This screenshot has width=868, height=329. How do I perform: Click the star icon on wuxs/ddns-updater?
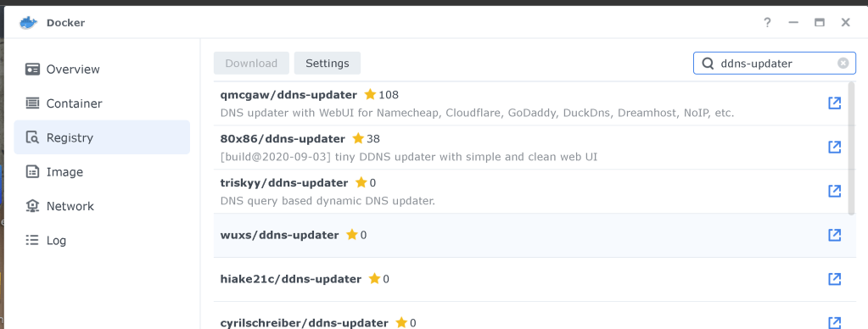pos(352,234)
